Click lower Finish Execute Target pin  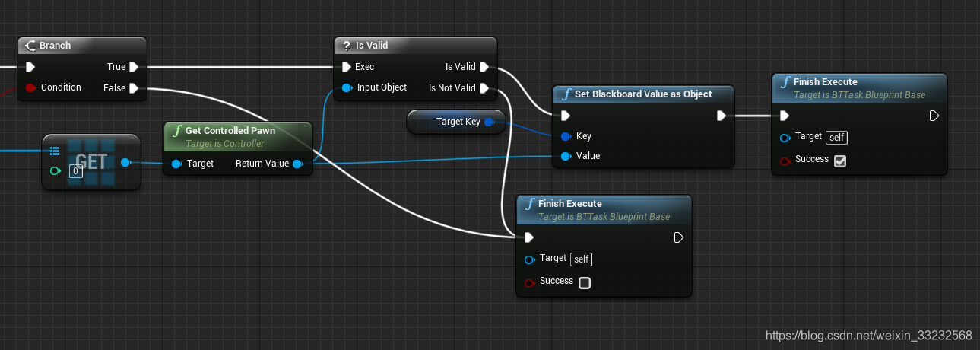[529, 259]
